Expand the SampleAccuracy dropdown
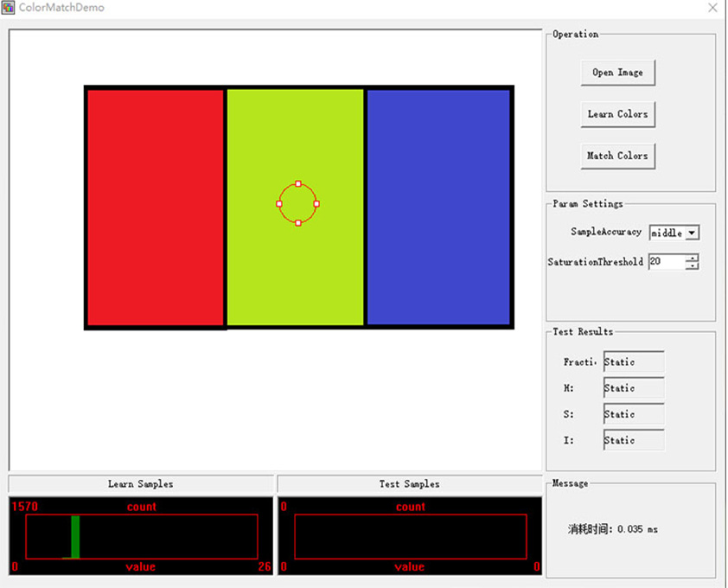 (692, 233)
